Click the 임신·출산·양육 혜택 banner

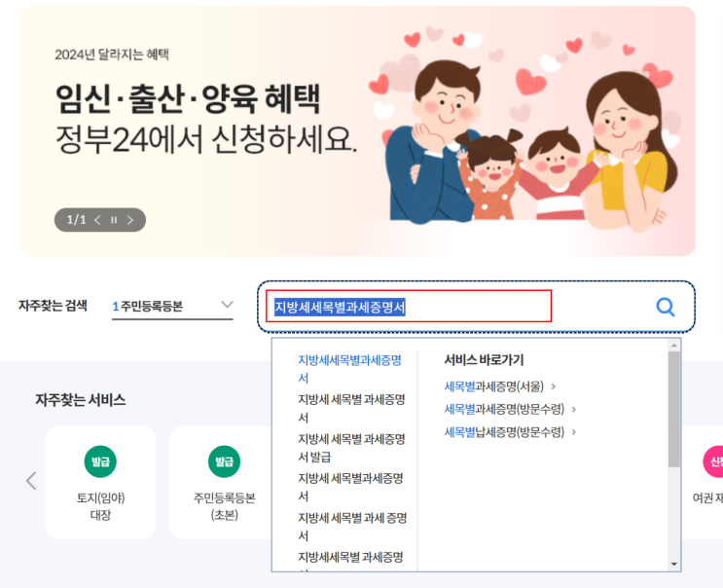tap(357, 131)
